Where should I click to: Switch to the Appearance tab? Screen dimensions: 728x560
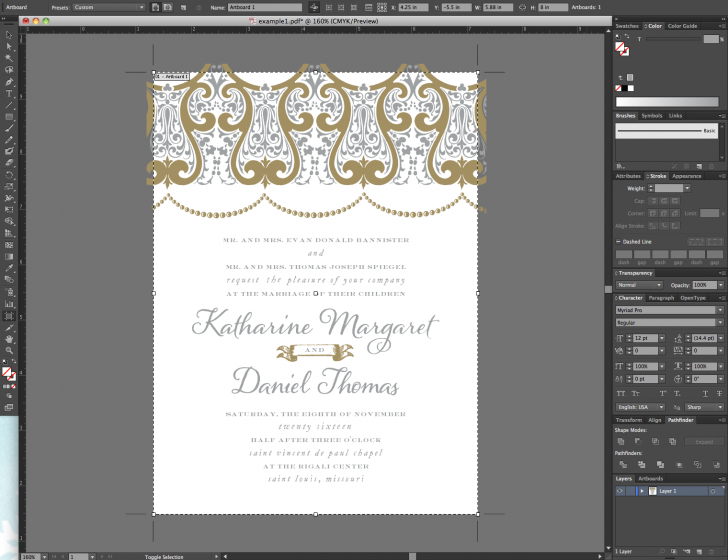[686, 176]
